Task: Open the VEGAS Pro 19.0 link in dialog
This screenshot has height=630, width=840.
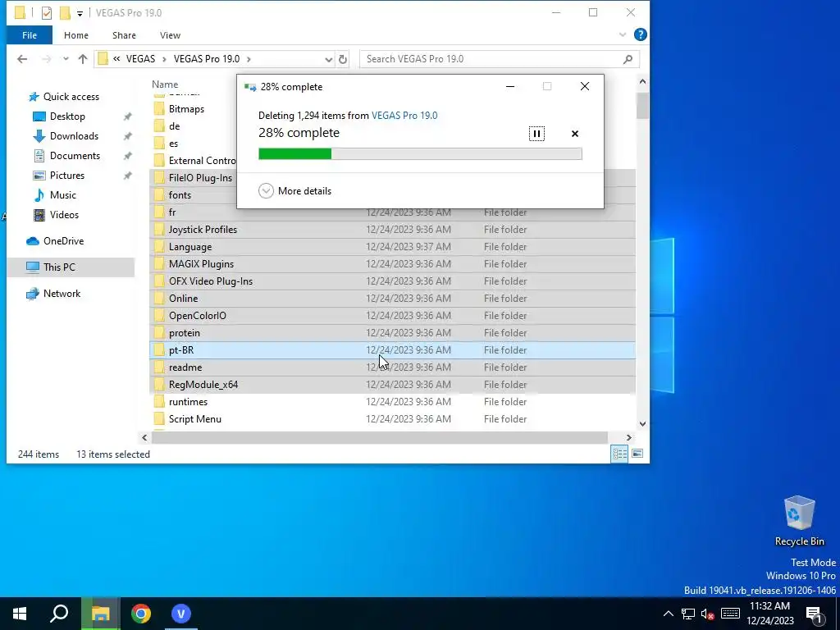Action: 404,115
